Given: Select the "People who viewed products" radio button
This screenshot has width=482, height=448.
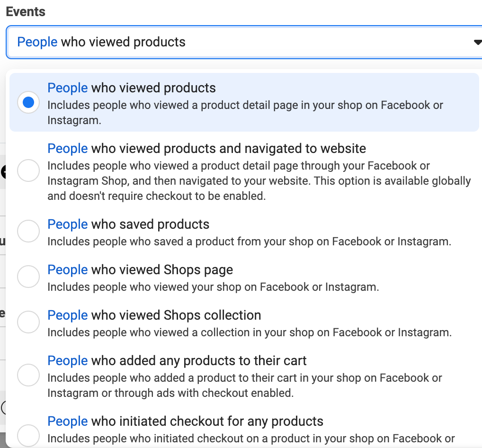Looking at the screenshot, I should pyautogui.click(x=28, y=102).
